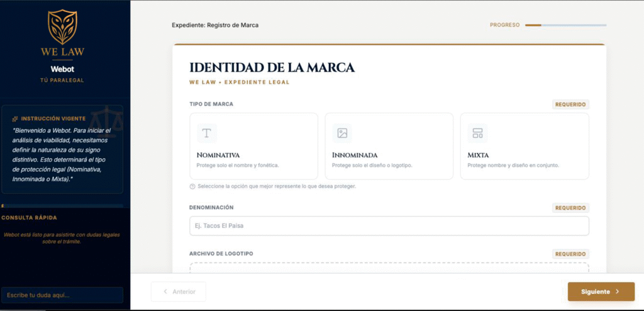This screenshot has height=311, width=644.
Task: Click the Progreso progress bar
Action: 565,25
